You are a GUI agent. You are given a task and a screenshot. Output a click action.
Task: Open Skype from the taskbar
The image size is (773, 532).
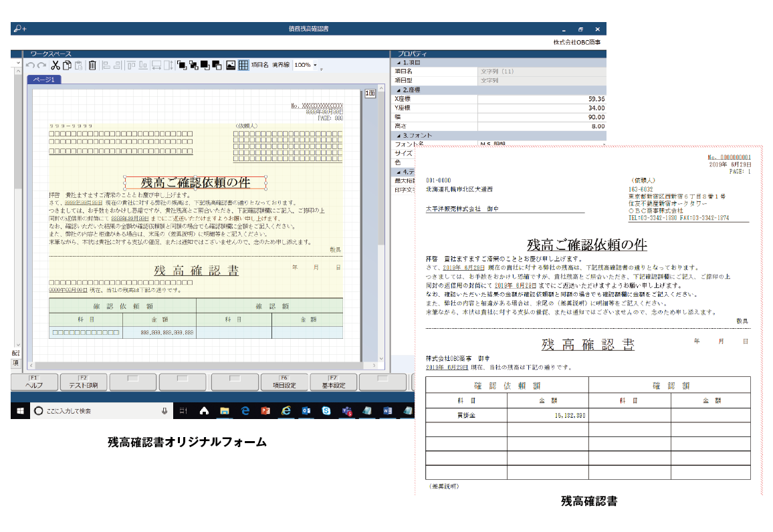pos(326,410)
